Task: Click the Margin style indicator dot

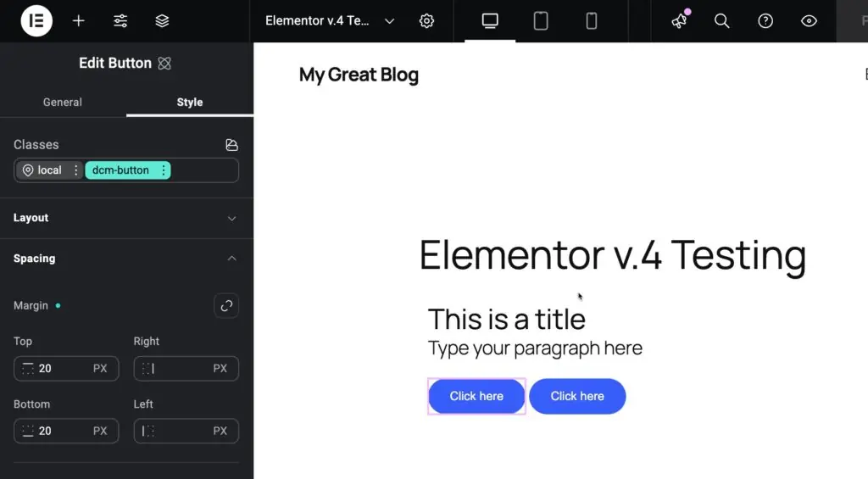Action: (58, 306)
